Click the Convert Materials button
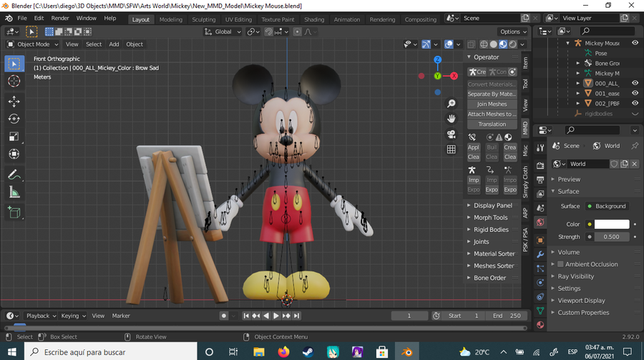 pos(492,84)
